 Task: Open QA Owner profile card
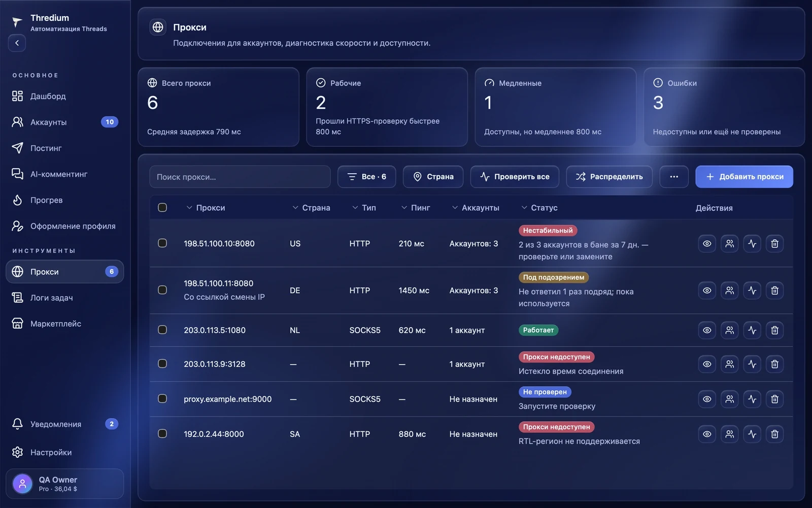pyautogui.click(x=65, y=484)
